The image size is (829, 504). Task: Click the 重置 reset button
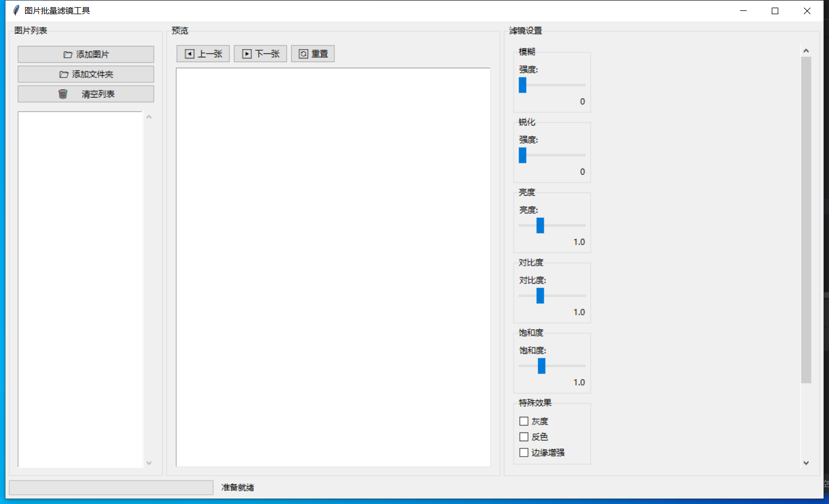tap(313, 53)
